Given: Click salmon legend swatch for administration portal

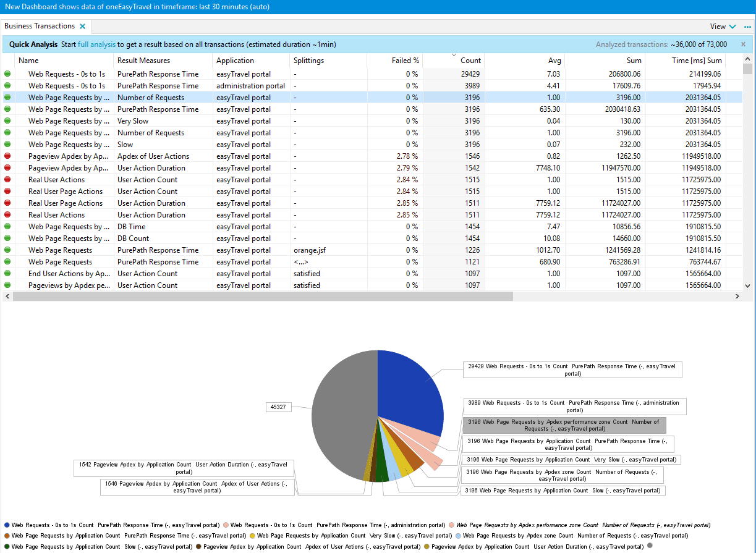Looking at the screenshot, I should tap(226, 525).
